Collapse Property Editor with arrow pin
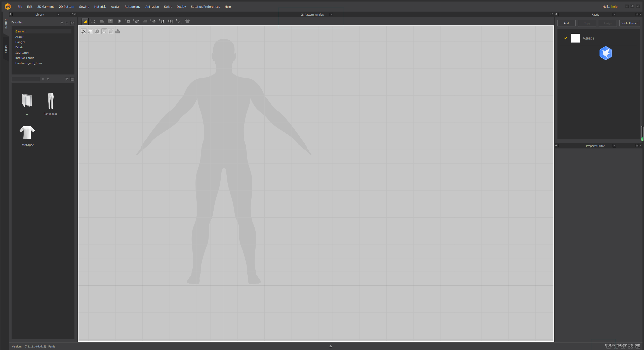Viewport: 644px width, 350px height. click(x=556, y=145)
